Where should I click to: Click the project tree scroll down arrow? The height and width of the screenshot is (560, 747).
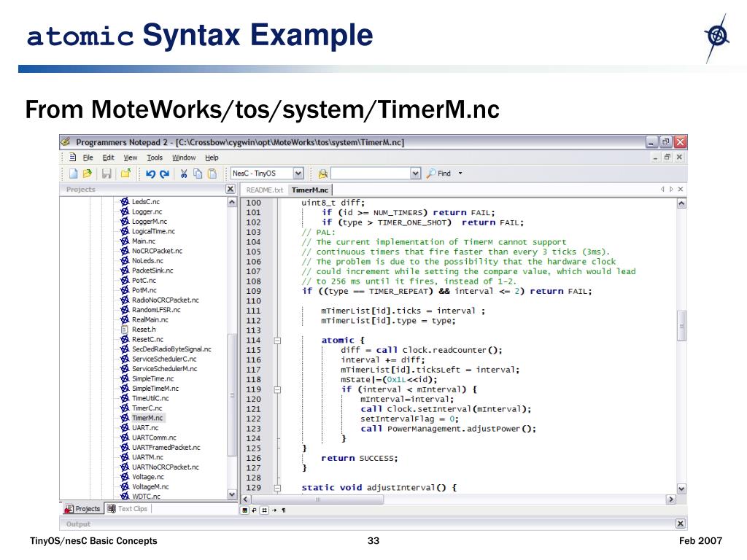(x=232, y=494)
